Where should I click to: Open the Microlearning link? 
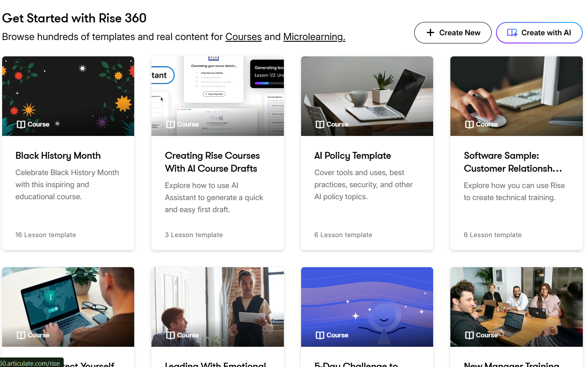coord(314,37)
